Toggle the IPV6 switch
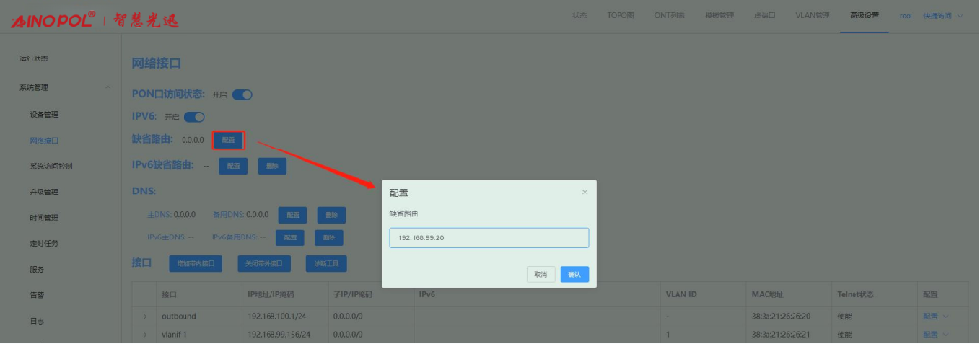Image resolution: width=980 pixels, height=344 pixels. (195, 117)
